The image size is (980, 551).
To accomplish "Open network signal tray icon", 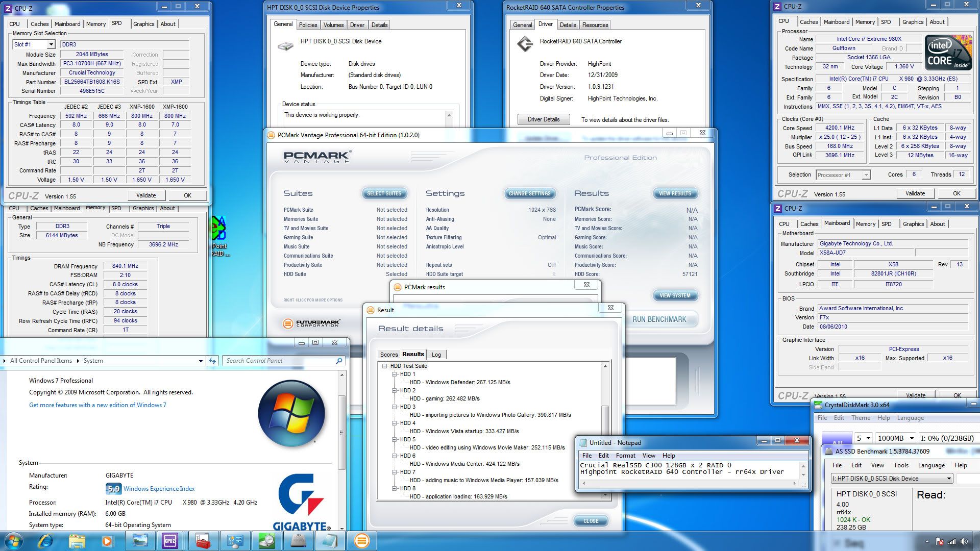I will click(952, 541).
